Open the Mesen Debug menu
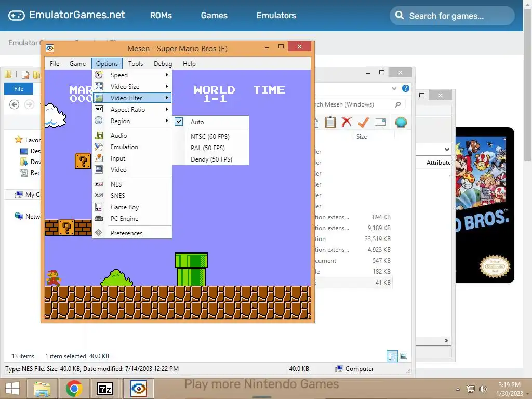Image resolution: width=532 pixels, height=399 pixels. [x=163, y=64]
